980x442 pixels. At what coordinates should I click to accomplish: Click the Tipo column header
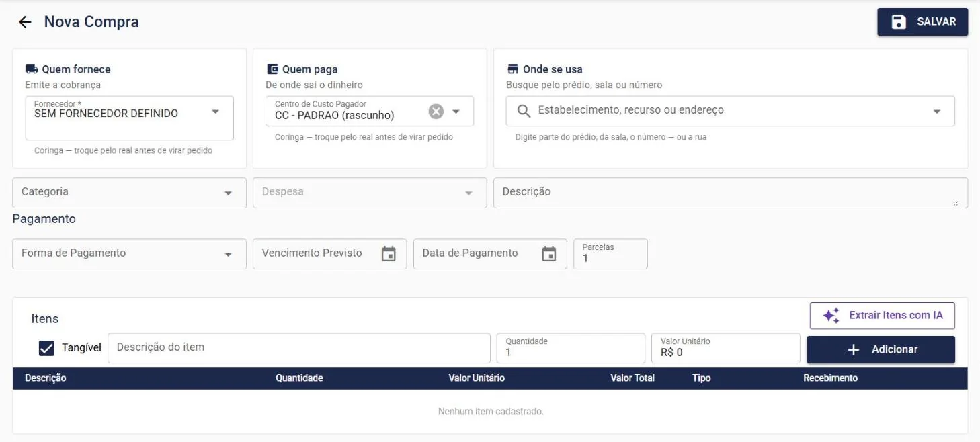coord(702,378)
